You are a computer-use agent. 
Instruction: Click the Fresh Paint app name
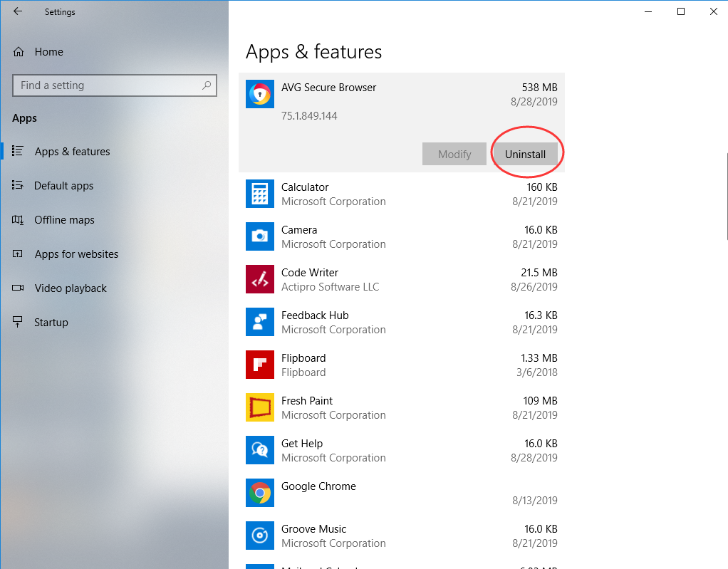tap(307, 401)
